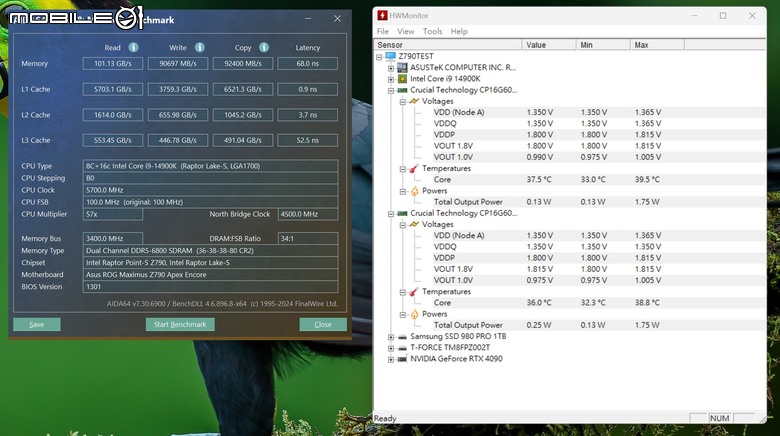
Task: Expand the ASUSTeK COMPUTER INC. node
Action: coord(390,67)
